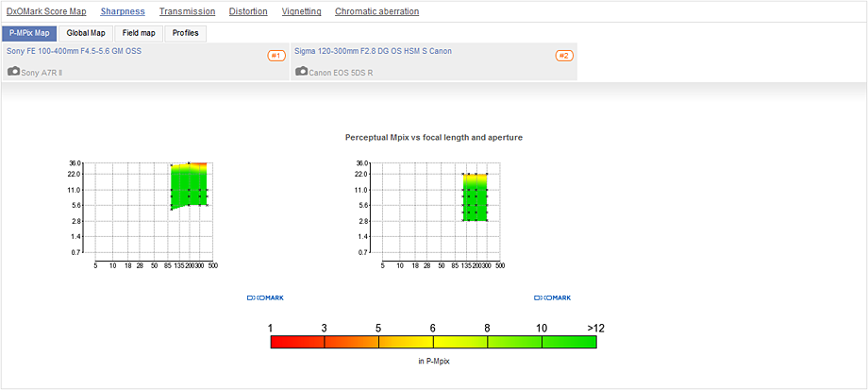Click the 'Perceptual Mpix vs focal length and aperture' title

coord(434,137)
